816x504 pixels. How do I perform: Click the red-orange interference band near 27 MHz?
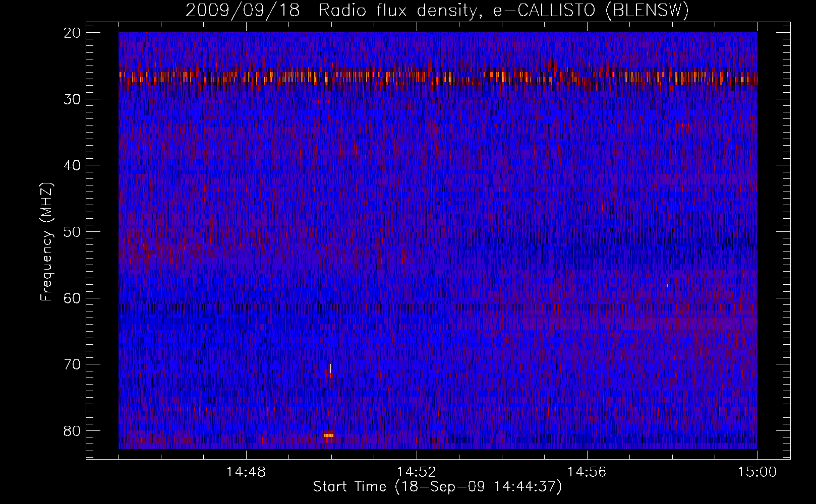click(x=438, y=77)
